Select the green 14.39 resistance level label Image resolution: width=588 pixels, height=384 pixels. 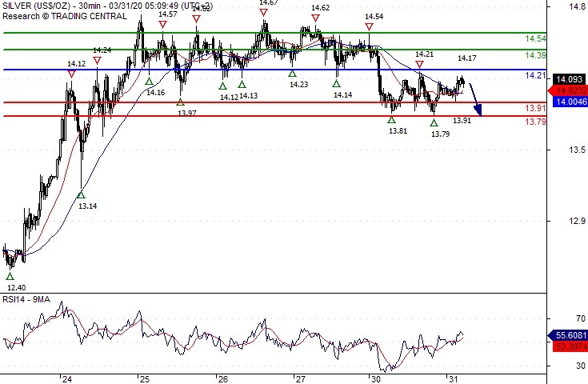tap(536, 55)
